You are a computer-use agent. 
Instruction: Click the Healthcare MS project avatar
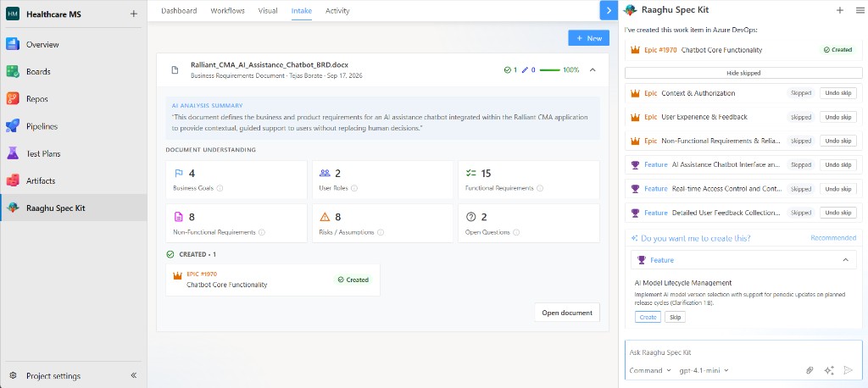[13, 14]
